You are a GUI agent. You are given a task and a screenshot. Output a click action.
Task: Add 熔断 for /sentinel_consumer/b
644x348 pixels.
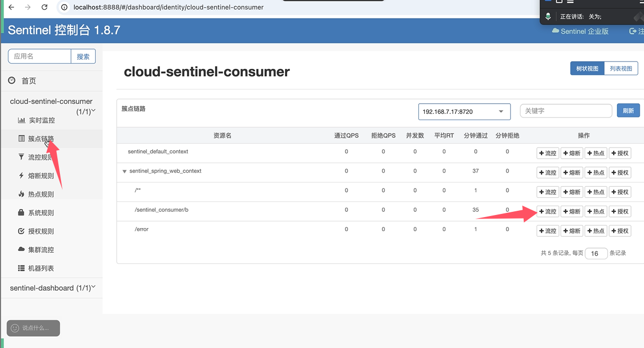click(x=572, y=211)
